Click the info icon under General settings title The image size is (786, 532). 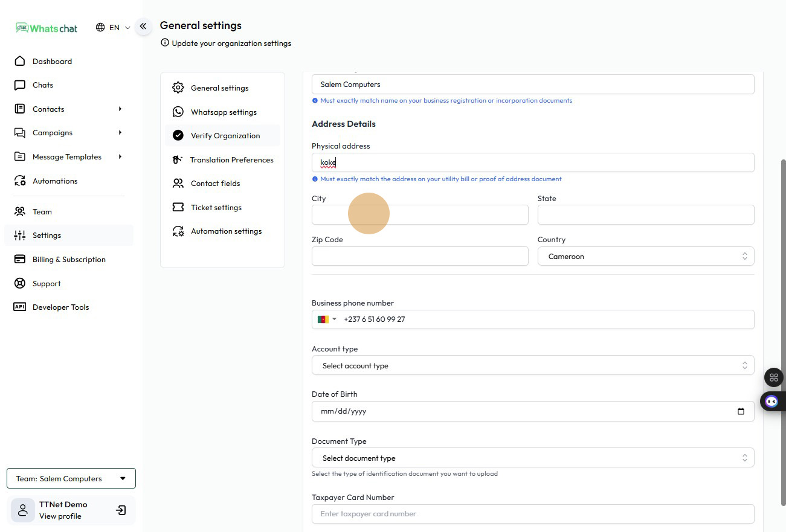164,43
